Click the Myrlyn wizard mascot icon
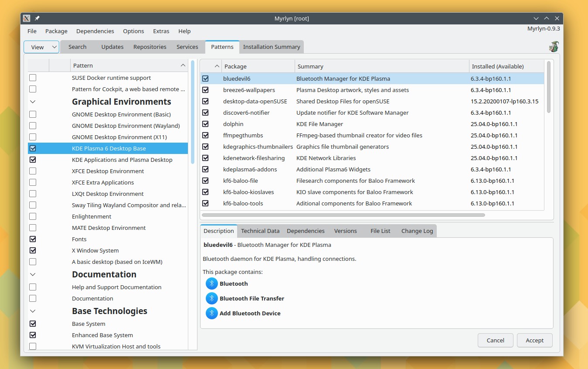This screenshot has height=369, width=588. tap(554, 46)
